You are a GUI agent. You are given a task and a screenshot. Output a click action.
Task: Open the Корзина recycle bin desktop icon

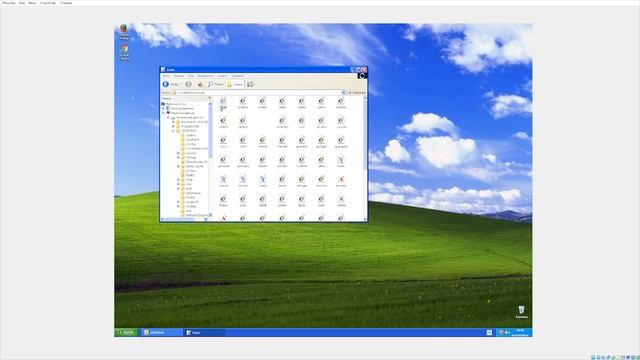521,312
